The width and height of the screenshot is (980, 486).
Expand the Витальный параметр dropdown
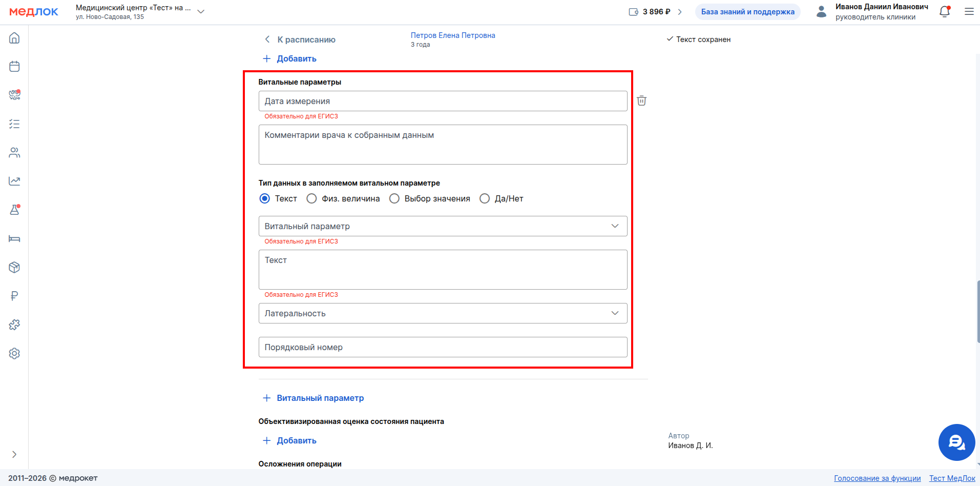click(x=443, y=226)
